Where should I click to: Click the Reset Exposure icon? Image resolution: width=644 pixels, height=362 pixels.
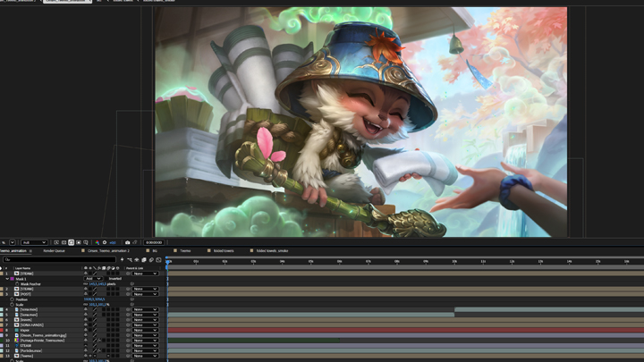tap(105, 242)
